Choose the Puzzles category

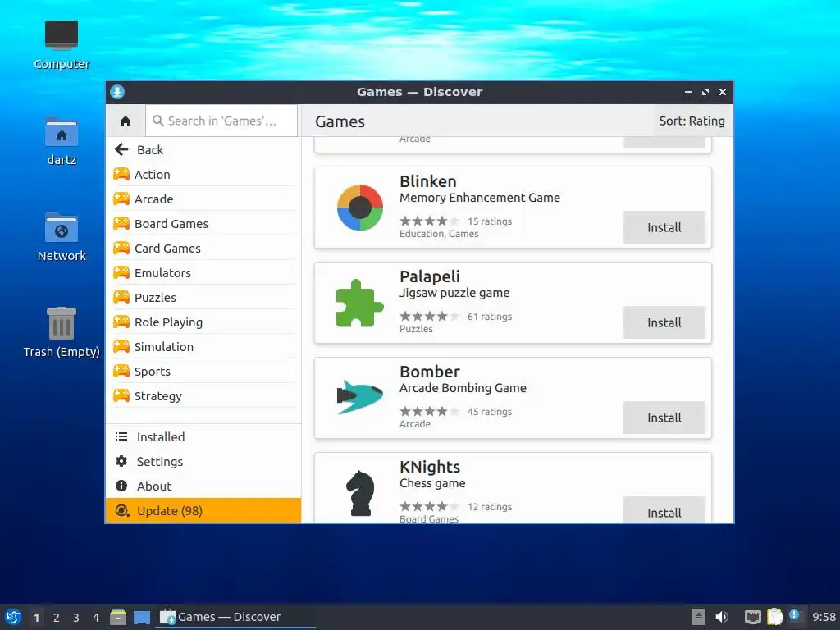(203, 298)
